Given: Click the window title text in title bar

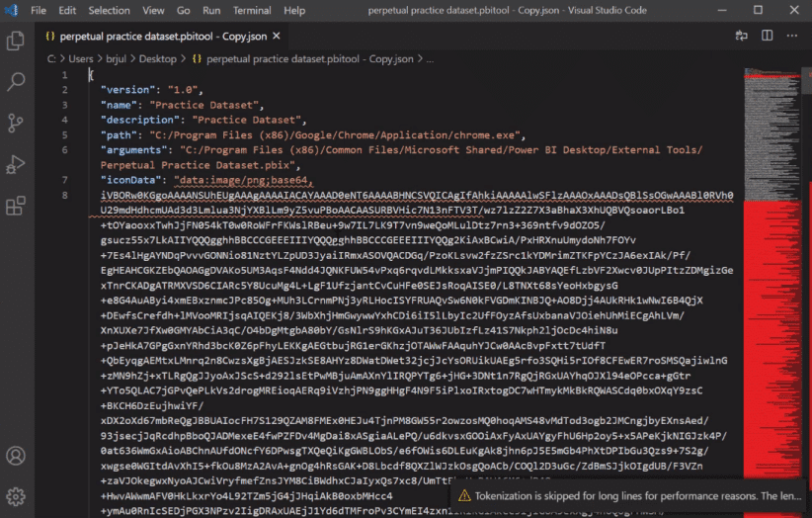Looking at the screenshot, I should (507, 10).
